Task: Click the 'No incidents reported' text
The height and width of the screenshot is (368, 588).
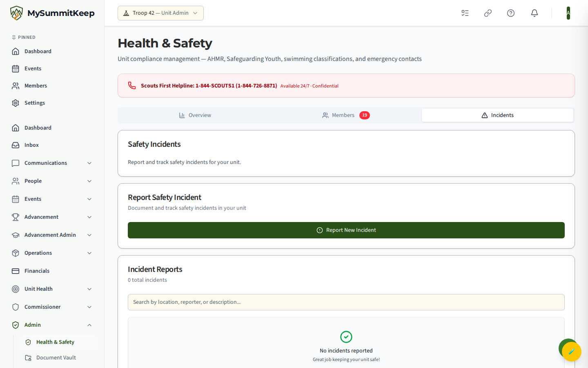Action: tap(346, 351)
